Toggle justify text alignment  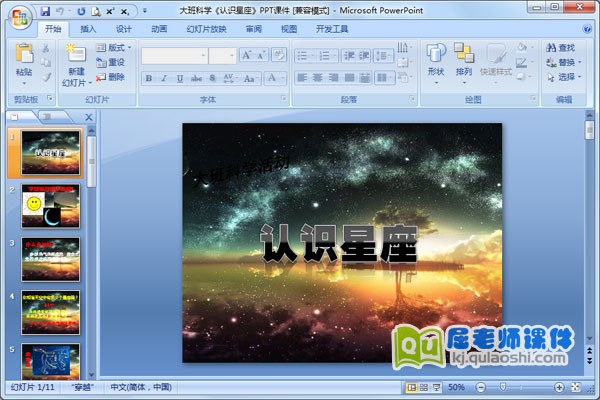tap(349, 78)
